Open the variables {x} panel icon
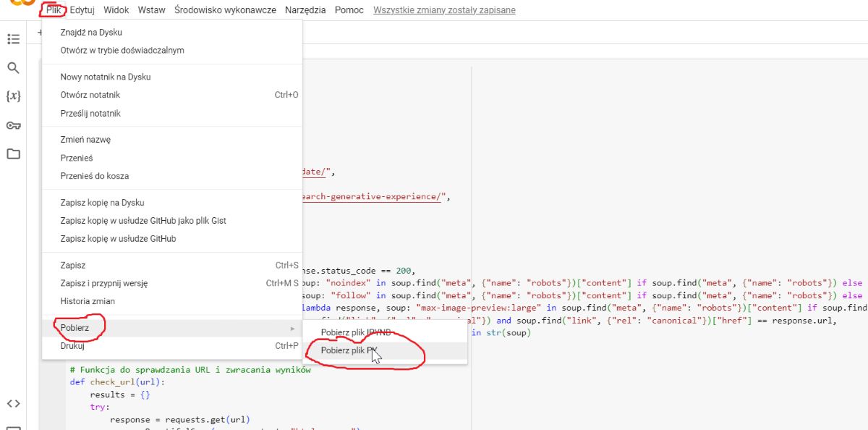 point(13,96)
